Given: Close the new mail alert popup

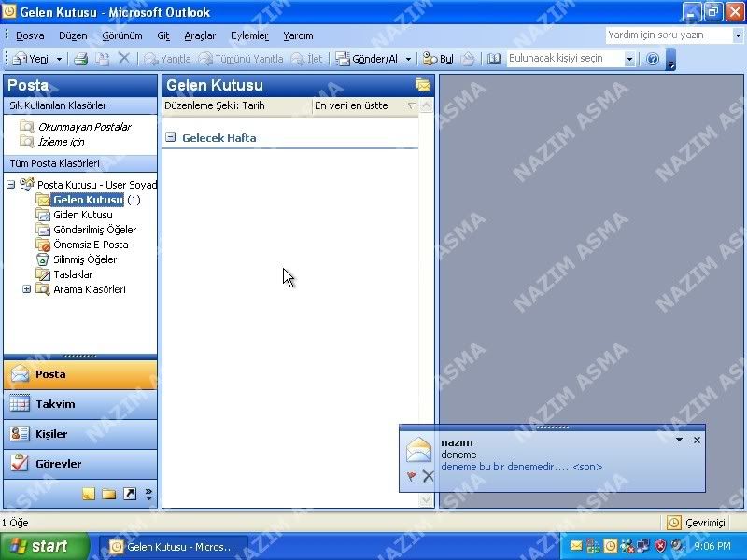Looking at the screenshot, I should click(x=697, y=440).
